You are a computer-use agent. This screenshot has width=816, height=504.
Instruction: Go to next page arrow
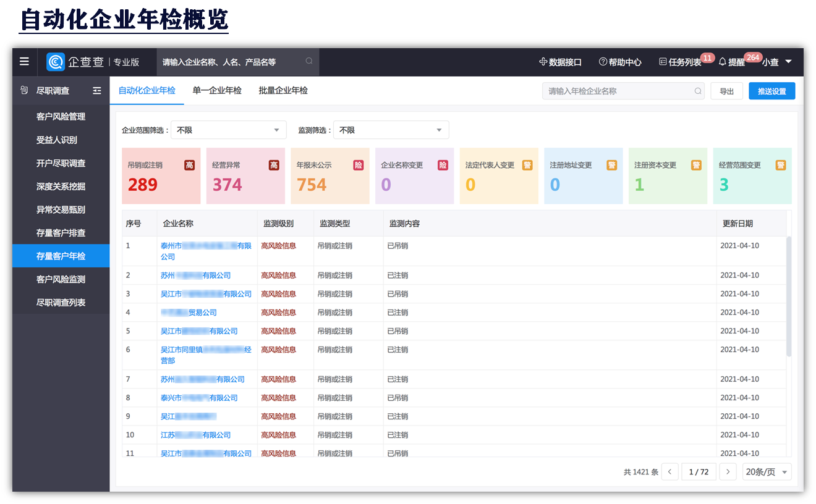tap(728, 472)
